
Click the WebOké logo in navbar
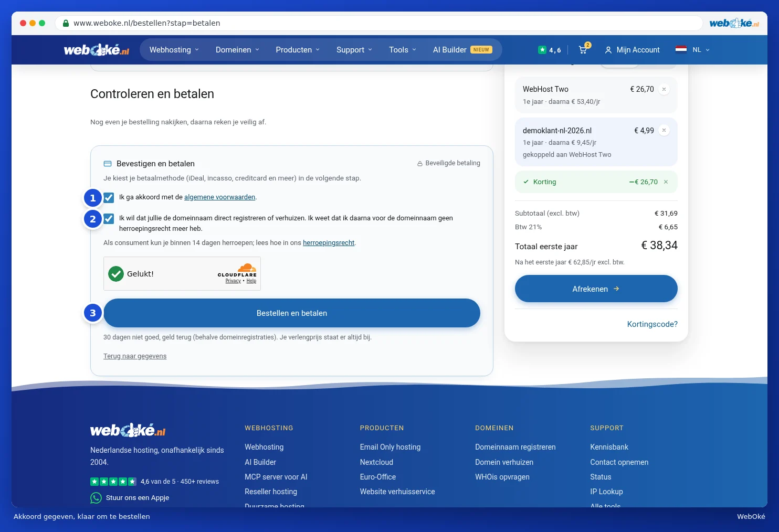[x=97, y=50]
